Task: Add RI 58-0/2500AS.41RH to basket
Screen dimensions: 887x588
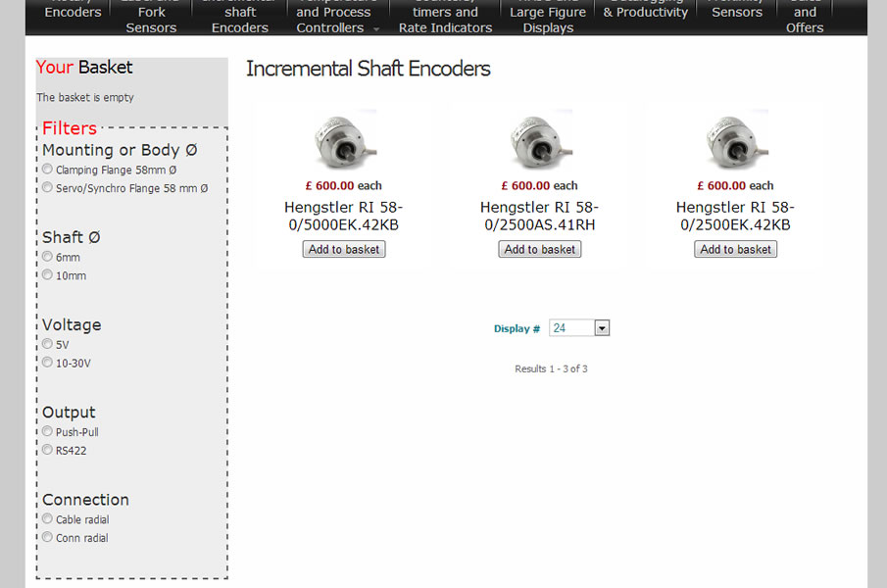Action: tap(540, 249)
